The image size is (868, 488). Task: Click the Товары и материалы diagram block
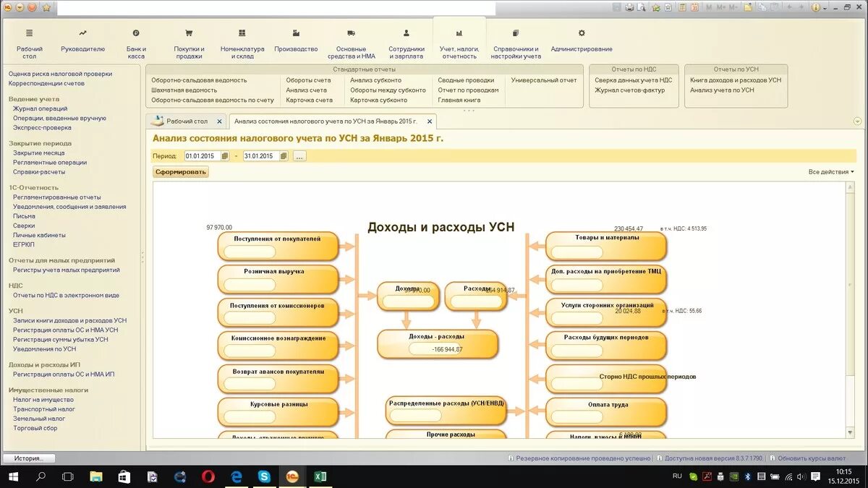[x=606, y=246]
